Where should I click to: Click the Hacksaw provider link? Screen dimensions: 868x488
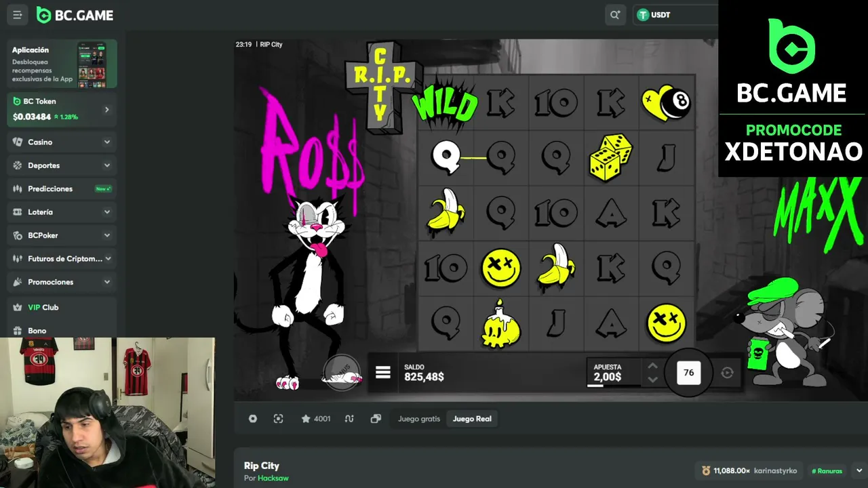tap(273, 479)
